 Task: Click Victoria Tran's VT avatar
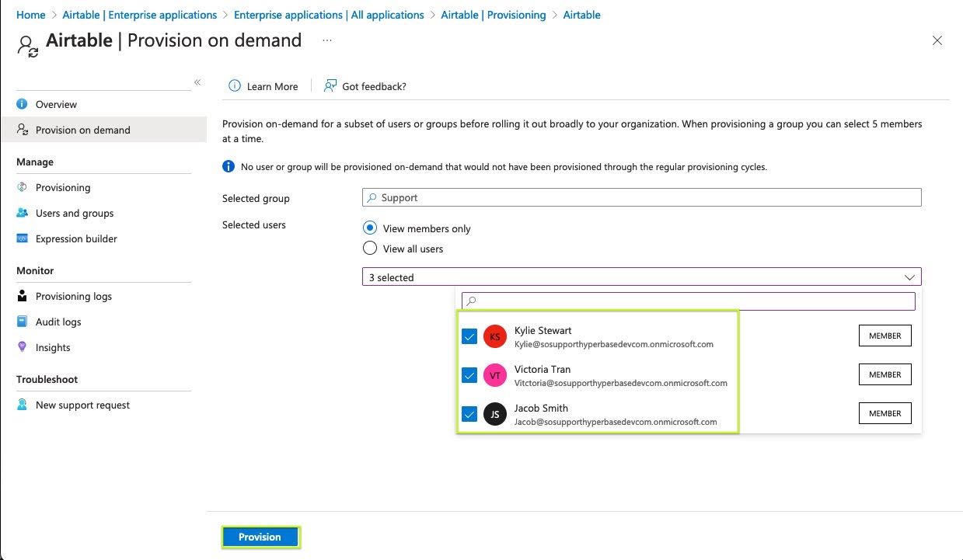tap(495, 375)
